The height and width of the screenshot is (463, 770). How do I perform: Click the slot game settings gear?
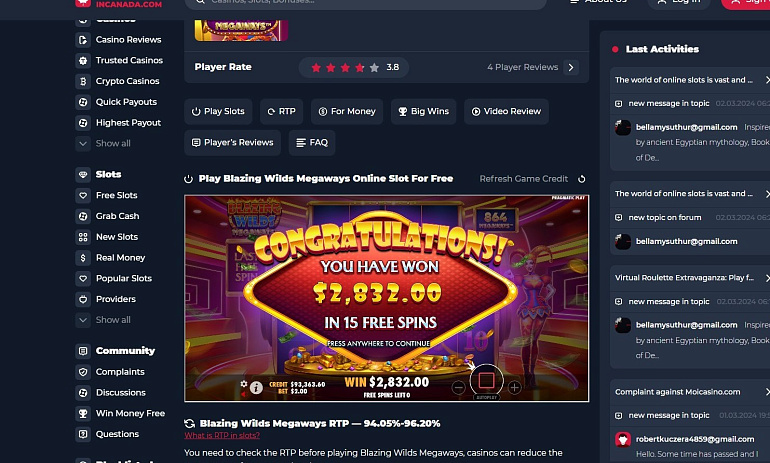tap(244, 383)
